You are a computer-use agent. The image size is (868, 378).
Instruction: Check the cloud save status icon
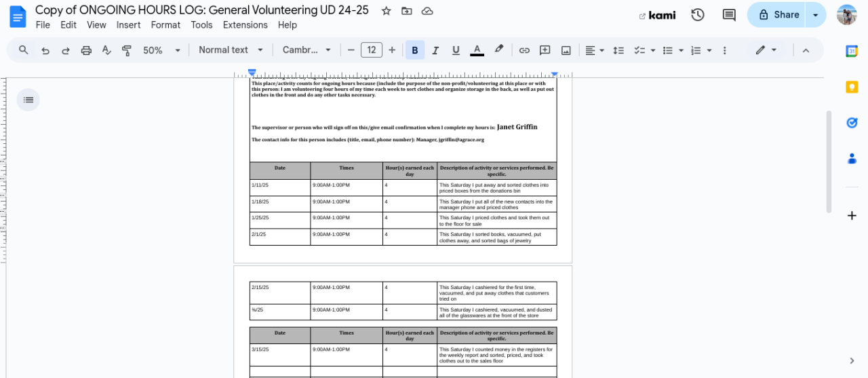pos(427,11)
